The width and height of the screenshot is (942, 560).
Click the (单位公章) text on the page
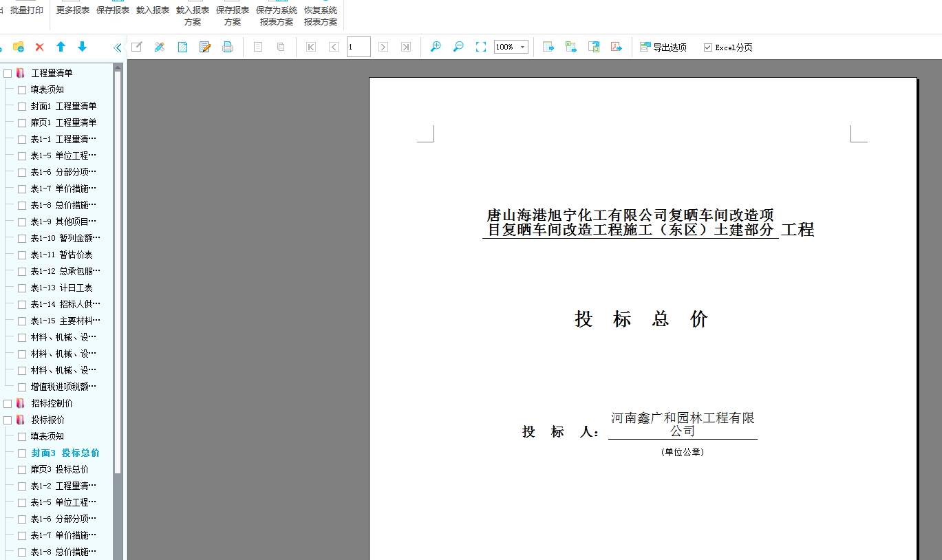point(683,452)
